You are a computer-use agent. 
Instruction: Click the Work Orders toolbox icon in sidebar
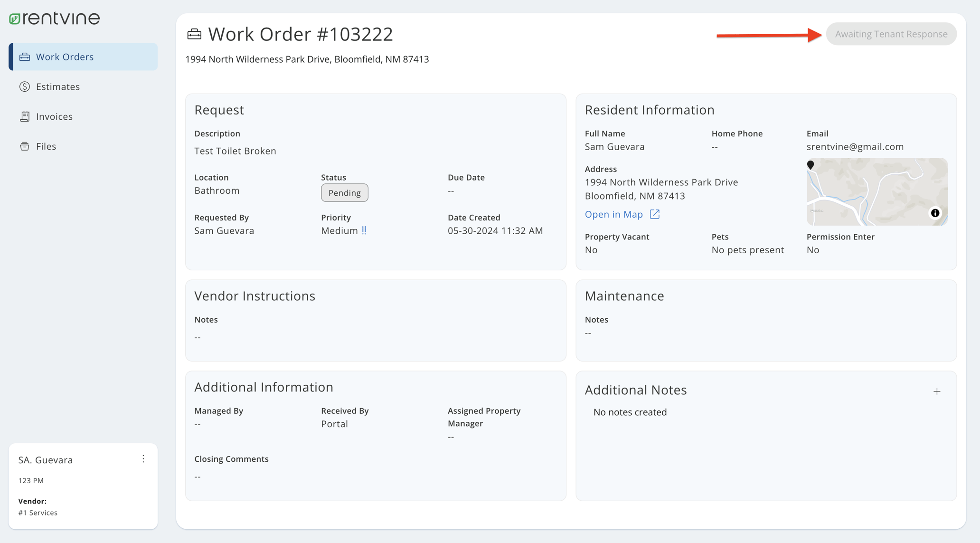(x=25, y=57)
